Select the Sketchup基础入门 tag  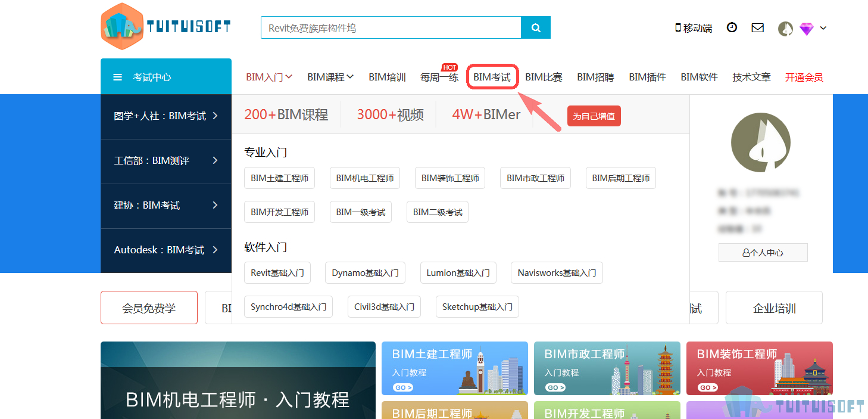[x=477, y=307]
